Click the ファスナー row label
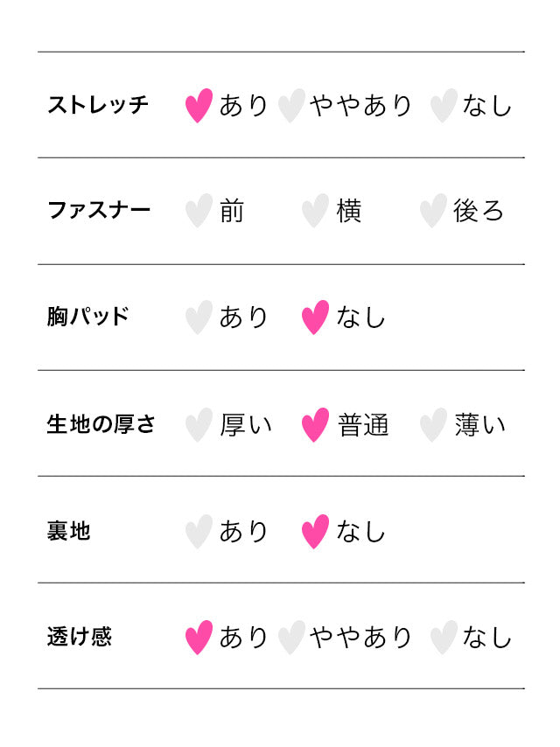 [x=98, y=210]
